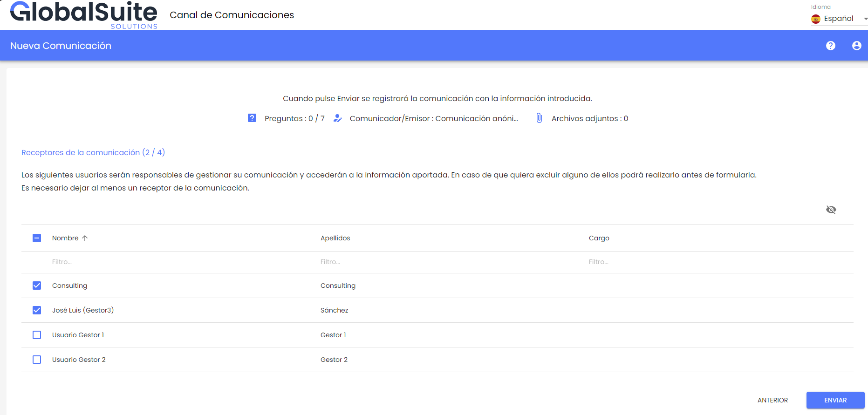Open the Idioma language dropdown
Image resolution: width=868 pixels, height=415 pixels.
(839, 19)
